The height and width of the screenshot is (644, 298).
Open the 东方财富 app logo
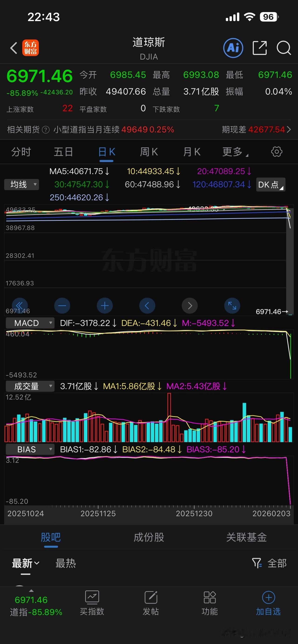coord(30,48)
